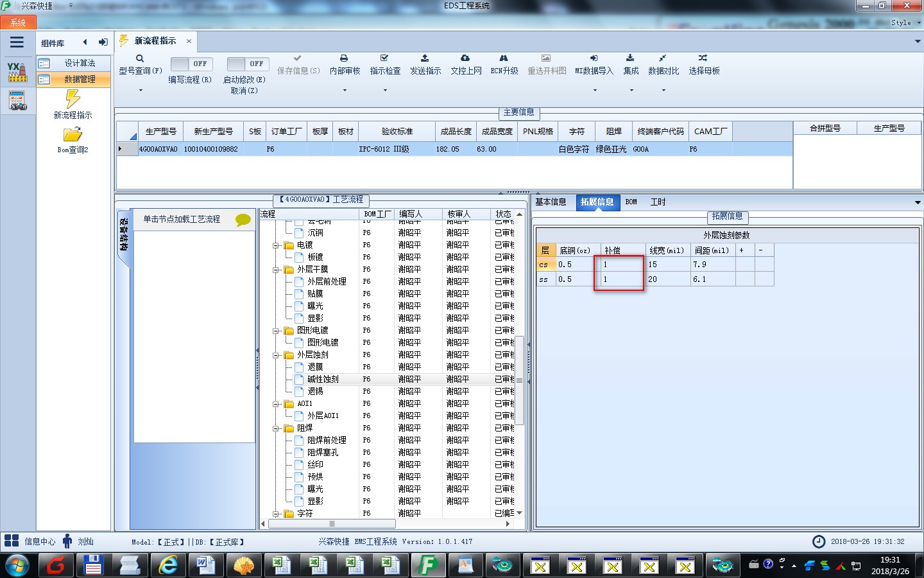
Task: Click the pin arrow icon in 组件库 header
Action: (103, 42)
